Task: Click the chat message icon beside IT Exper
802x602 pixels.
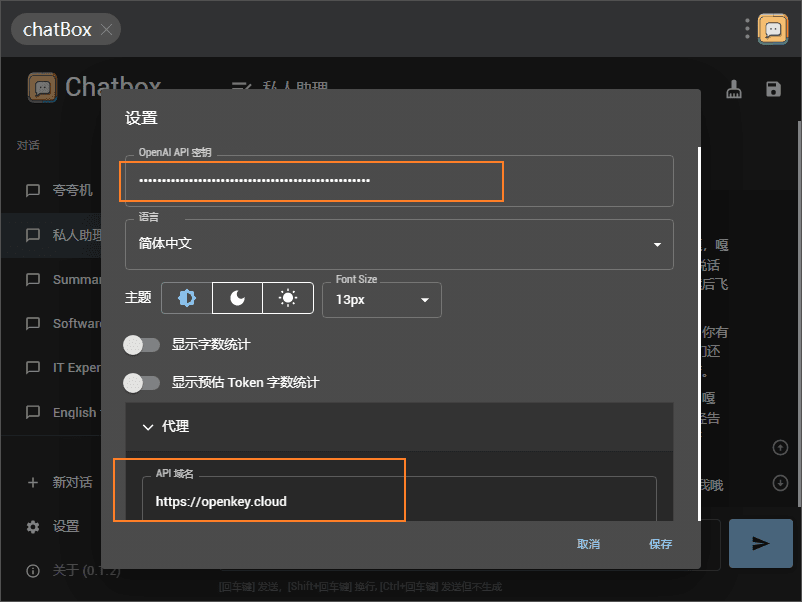Action: (x=33, y=368)
